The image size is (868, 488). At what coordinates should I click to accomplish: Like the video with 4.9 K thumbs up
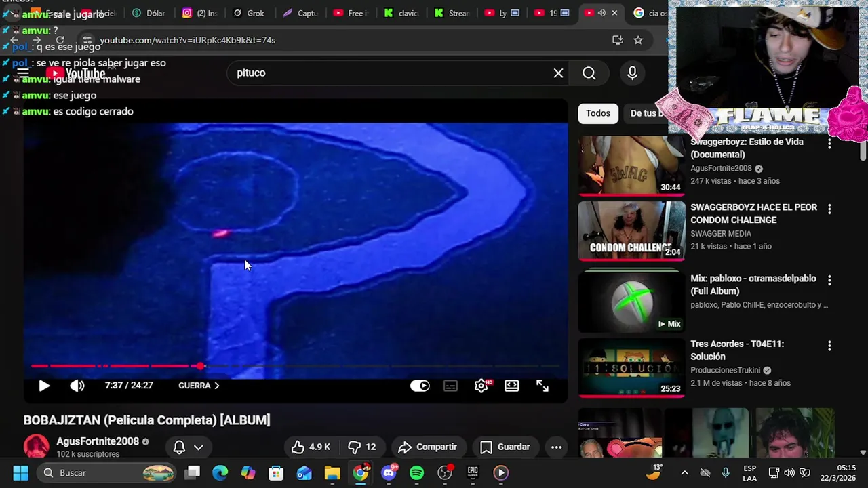point(311,447)
